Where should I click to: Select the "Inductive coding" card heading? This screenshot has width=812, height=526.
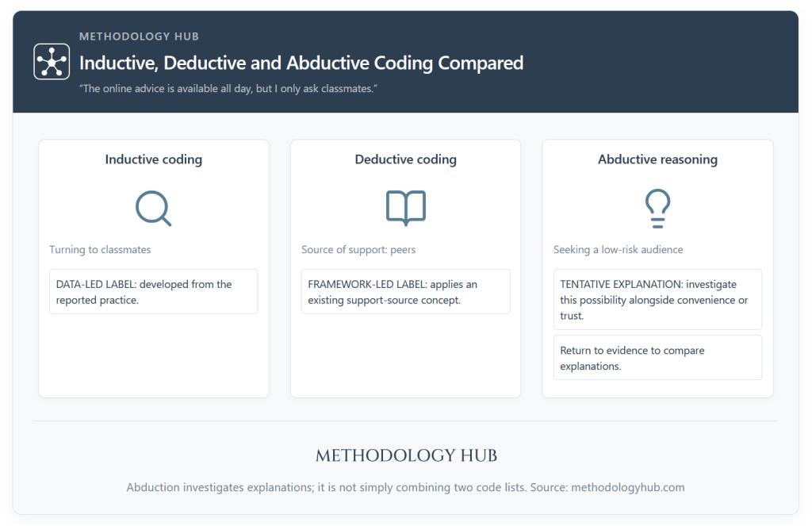point(153,159)
